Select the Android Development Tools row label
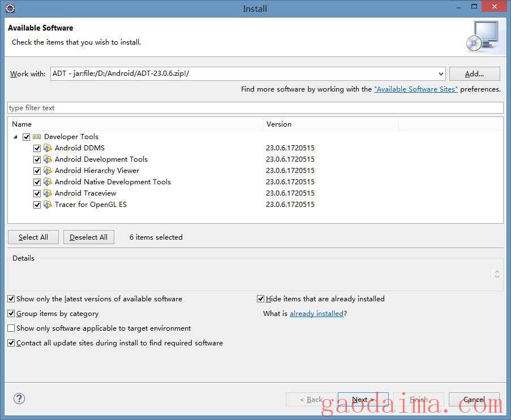Screen dimensions: 511x420 [x=101, y=159]
